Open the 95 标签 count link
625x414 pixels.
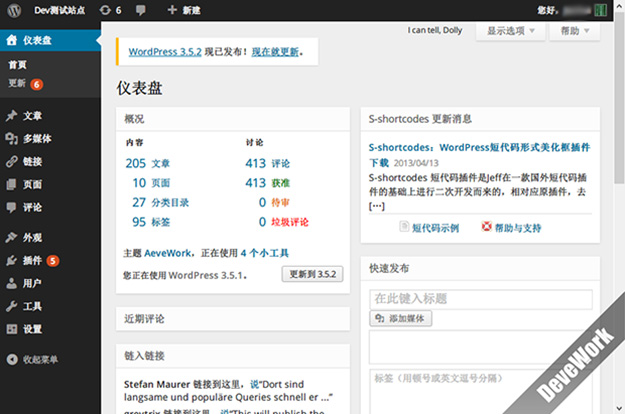[x=151, y=222]
